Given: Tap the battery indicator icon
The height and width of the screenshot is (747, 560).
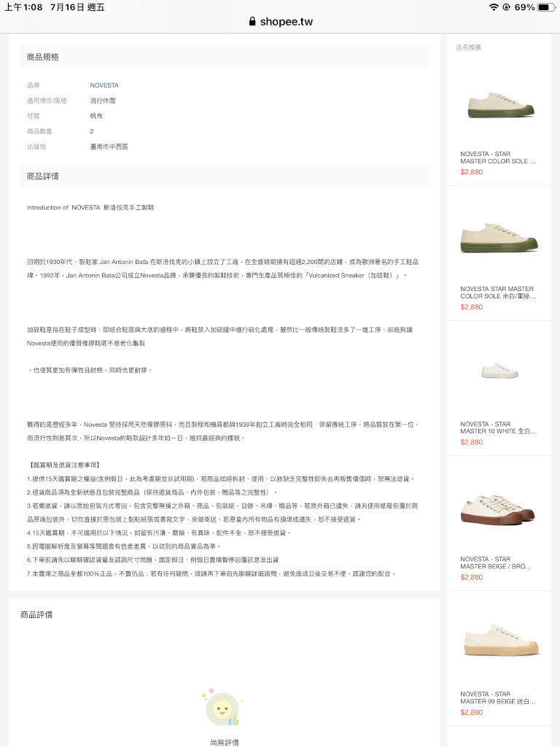Looking at the screenshot, I should pos(545,7).
